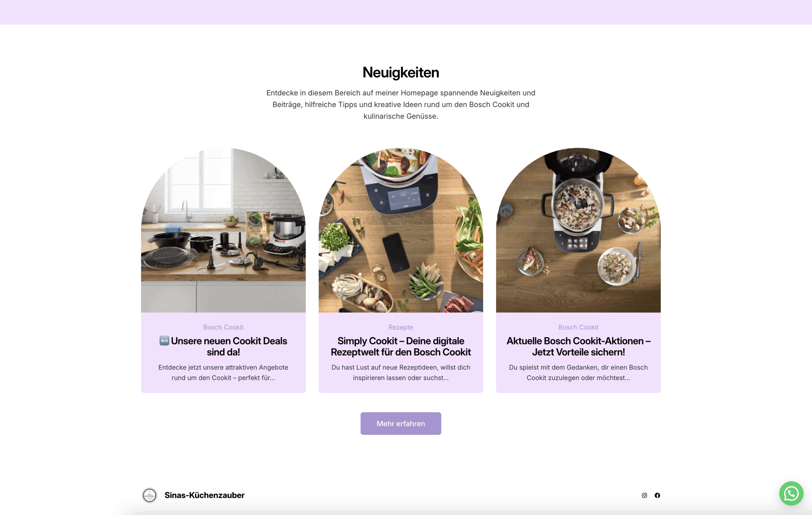Click the Sinas-Küchenzauber site name in footer
Screen dimensions: 812x515
click(204, 495)
